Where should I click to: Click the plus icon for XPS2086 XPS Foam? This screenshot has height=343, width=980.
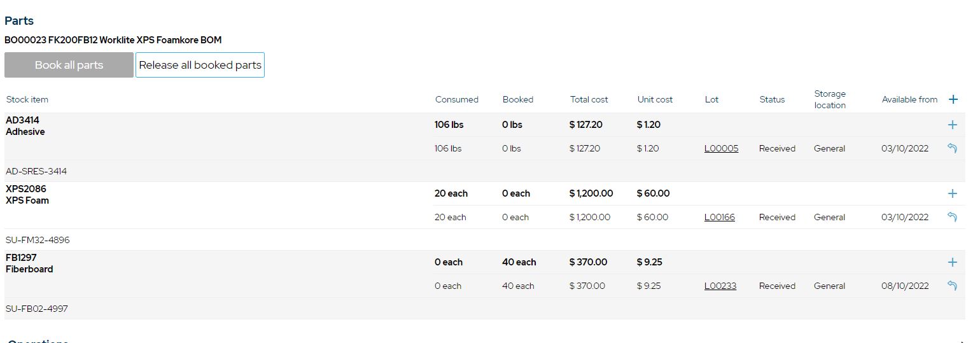(952, 193)
